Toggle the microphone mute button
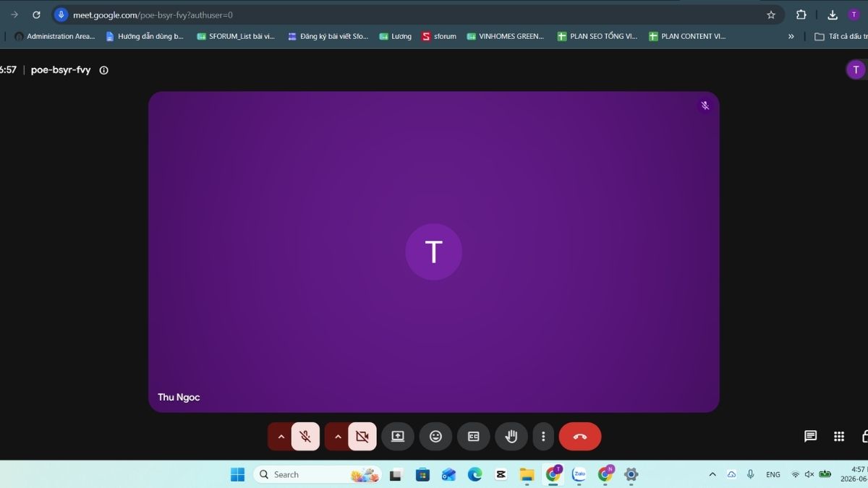The width and height of the screenshot is (868, 488). click(x=305, y=437)
